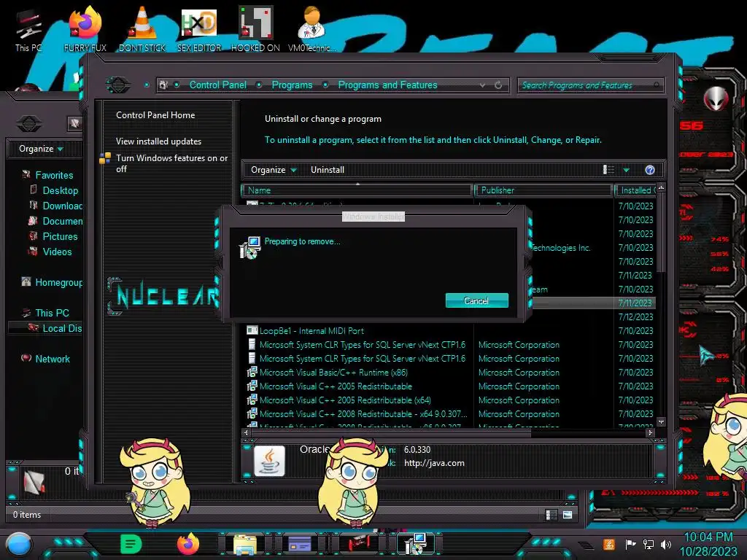Click Programs breadcrumb
The width and height of the screenshot is (747, 560).
(292, 85)
